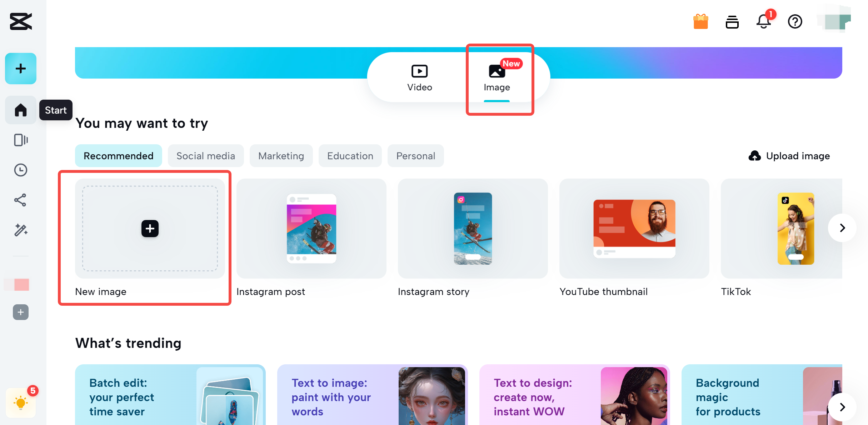Viewport: 868px width, 425px height.
Task: Select the YouTube thumbnail template
Action: [634, 229]
